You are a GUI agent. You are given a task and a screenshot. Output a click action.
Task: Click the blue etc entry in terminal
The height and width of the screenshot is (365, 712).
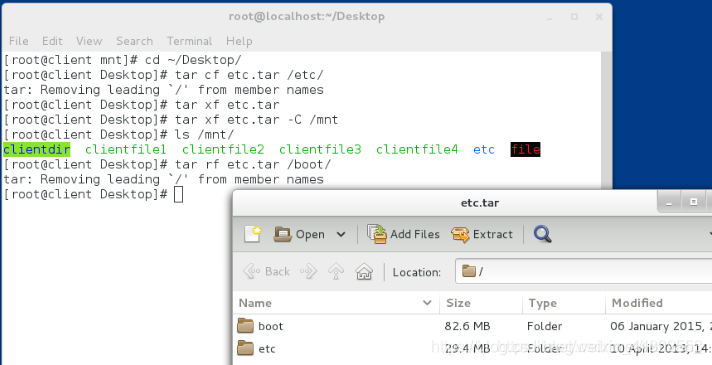(484, 149)
